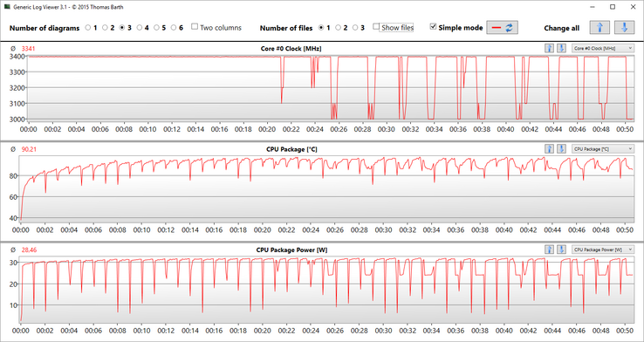Click the CPU Package Power [W] chart title
This screenshot has width=644, height=342.
tap(291, 250)
